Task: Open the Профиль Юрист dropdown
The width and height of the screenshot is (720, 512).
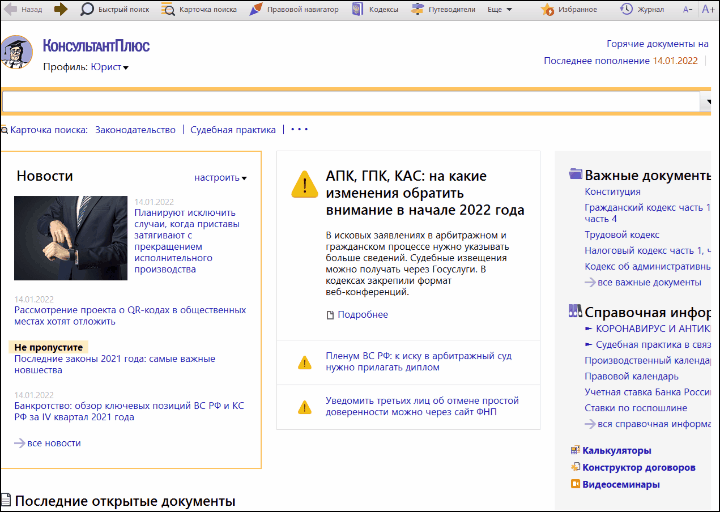Action: 109,67
